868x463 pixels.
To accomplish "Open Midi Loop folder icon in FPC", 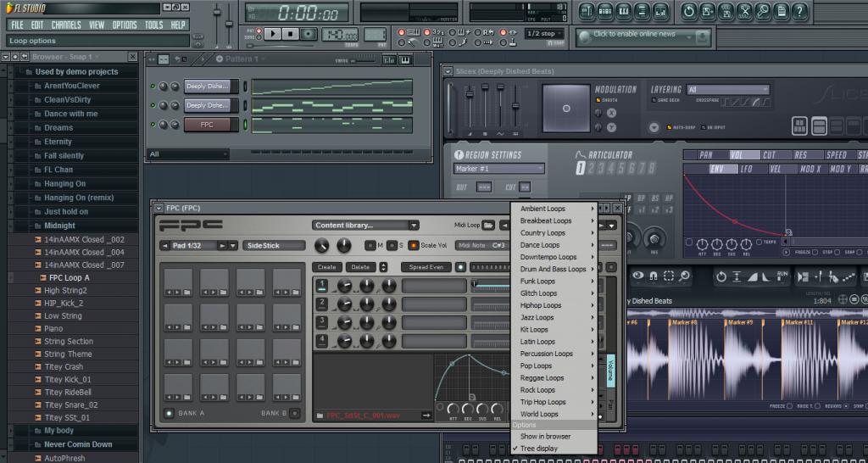I will coord(489,225).
